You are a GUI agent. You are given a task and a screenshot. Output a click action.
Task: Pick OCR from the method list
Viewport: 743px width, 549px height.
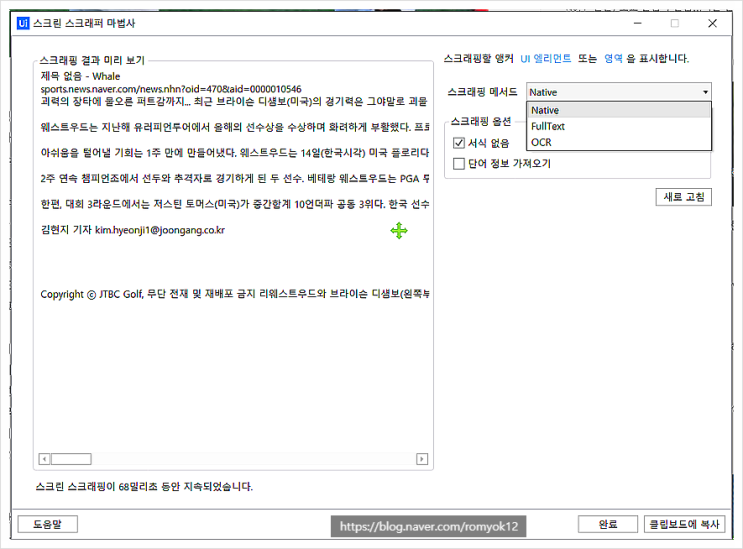pos(619,143)
